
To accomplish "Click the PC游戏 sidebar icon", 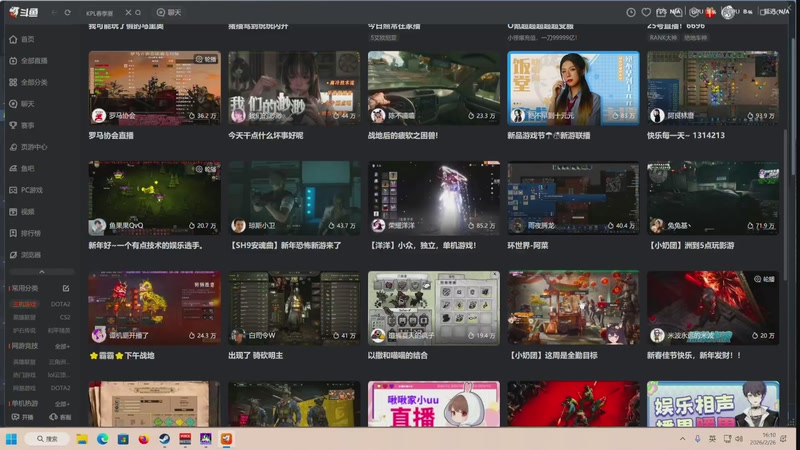I will (13, 190).
